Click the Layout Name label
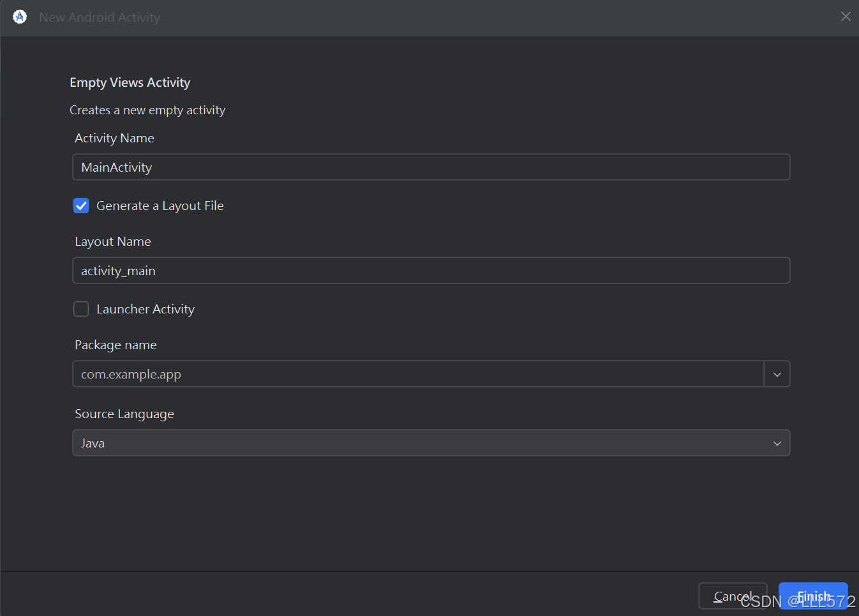 pyautogui.click(x=113, y=241)
